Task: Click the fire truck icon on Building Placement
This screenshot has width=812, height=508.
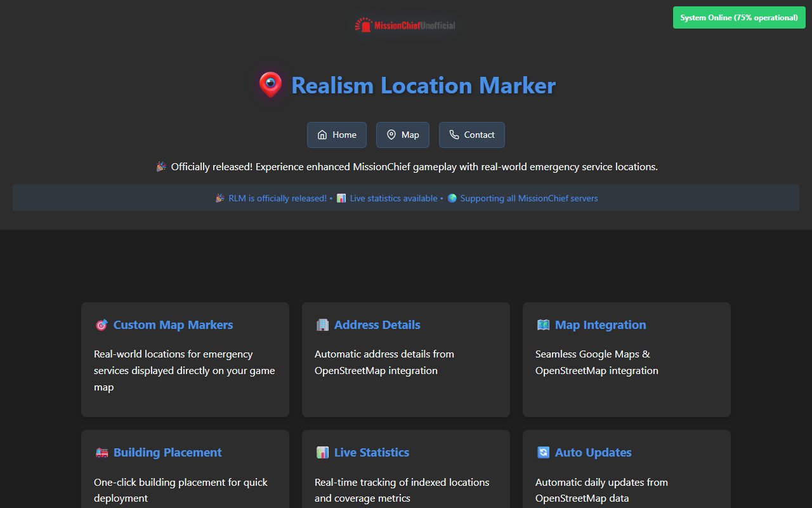Action: pyautogui.click(x=101, y=453)
